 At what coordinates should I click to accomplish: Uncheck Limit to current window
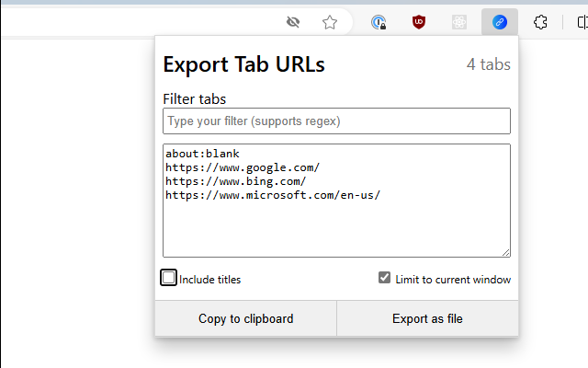[385, 278]
